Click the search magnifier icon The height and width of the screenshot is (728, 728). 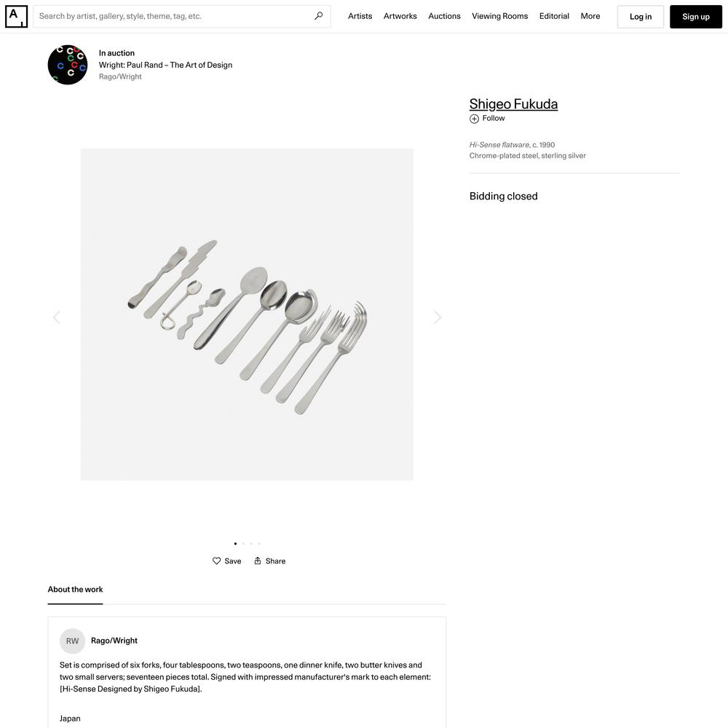pyautogui.click(x=319, y=16)
